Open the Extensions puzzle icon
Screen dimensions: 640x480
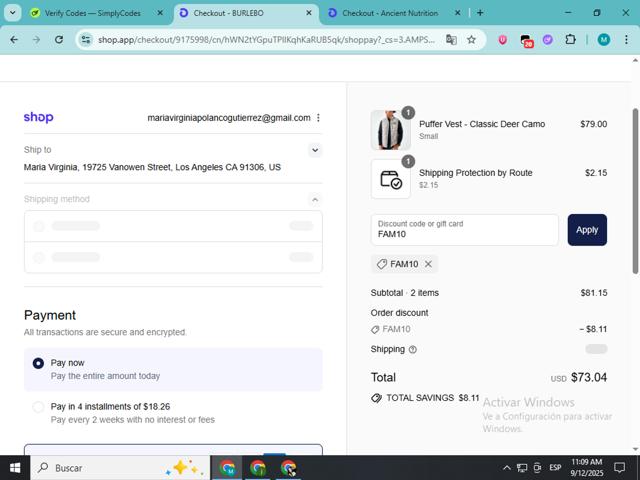click(570, 40)
